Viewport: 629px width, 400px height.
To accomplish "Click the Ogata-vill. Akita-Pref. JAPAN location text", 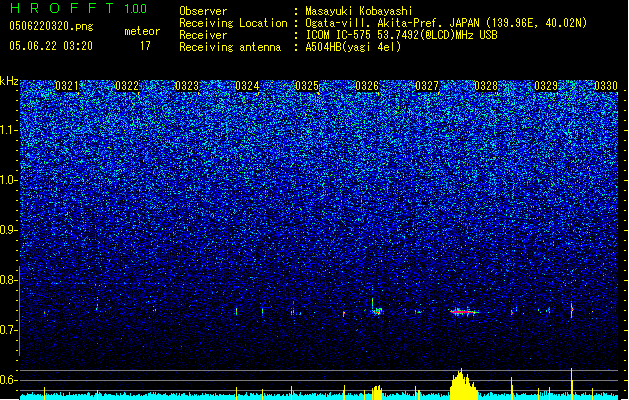I will pyautogui.click(x=446, y=23).
